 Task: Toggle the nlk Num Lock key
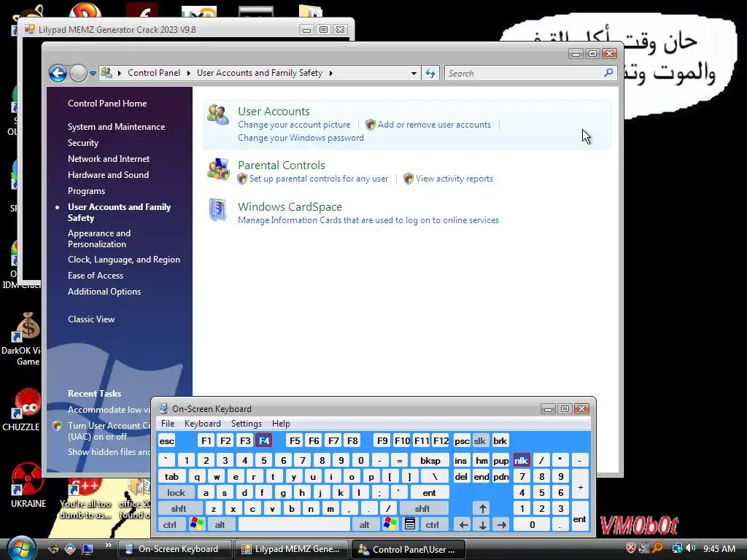(x=522, y=461)
